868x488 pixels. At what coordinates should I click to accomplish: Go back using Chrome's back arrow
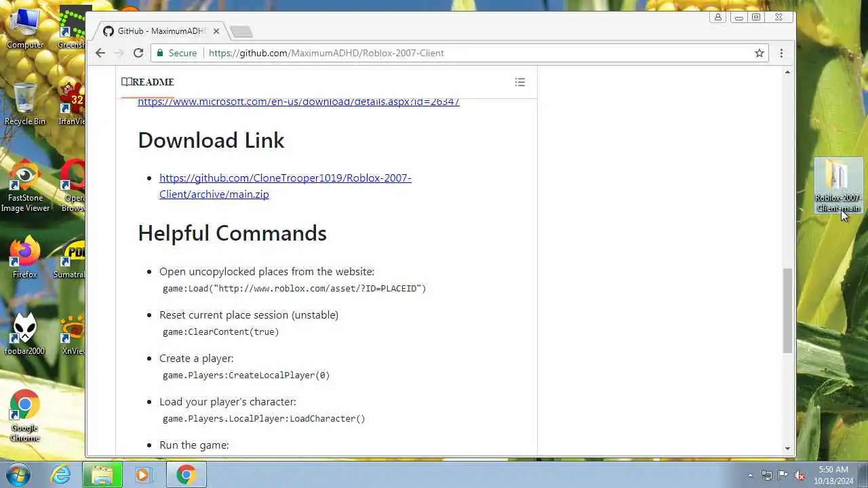pos(100,53)
